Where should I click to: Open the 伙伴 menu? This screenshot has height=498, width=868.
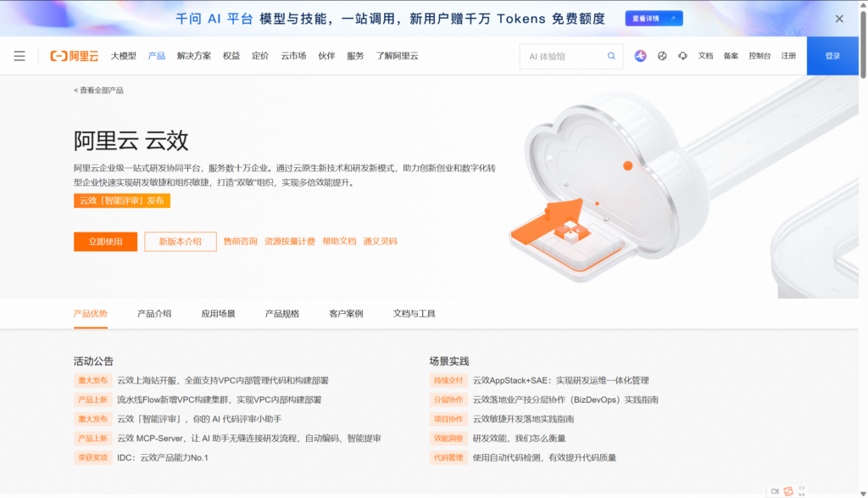[x=326, y=56]
